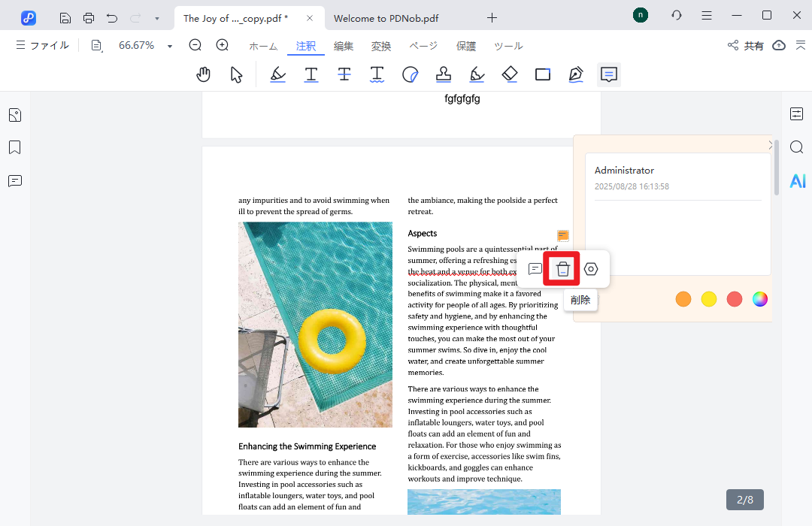Open the 変換 tab
Screen dimensions: 812x526
coord(381,46)
